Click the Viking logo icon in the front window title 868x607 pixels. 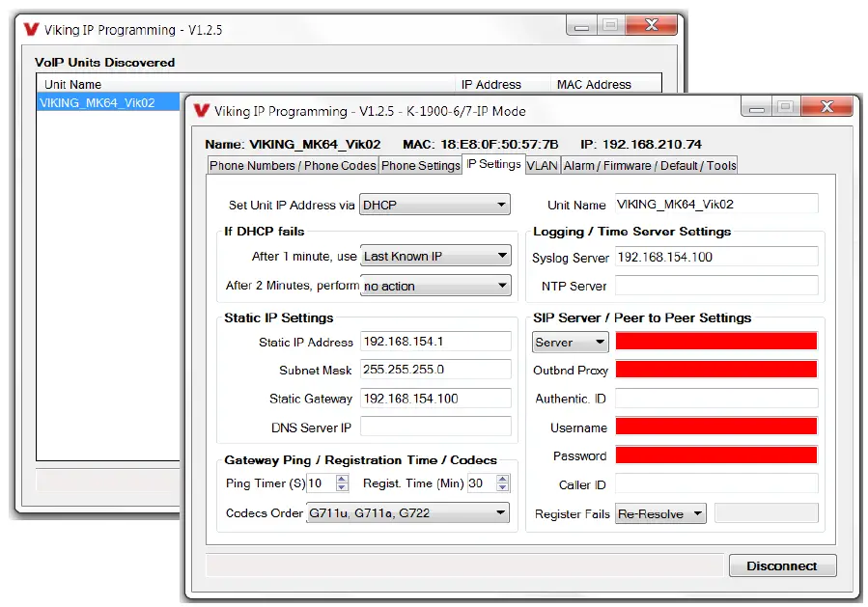click(x=202, y=111)
